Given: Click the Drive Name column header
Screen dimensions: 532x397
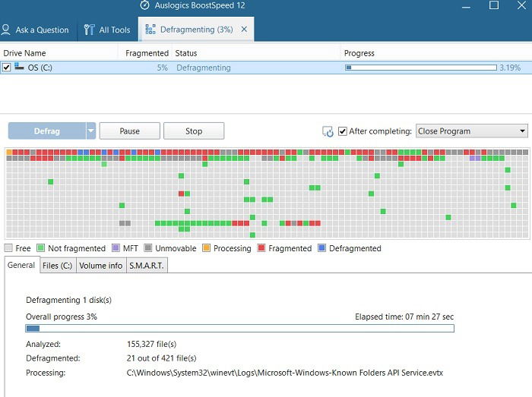Looking at the screenshot, I should click(x=59, y=53).
